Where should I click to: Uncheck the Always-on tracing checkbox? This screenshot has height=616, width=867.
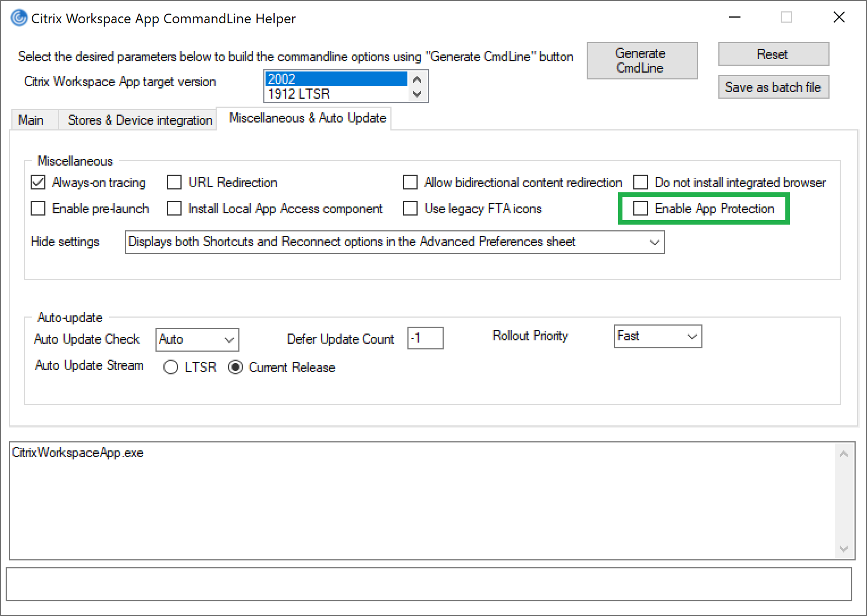(x=38, y=183)
